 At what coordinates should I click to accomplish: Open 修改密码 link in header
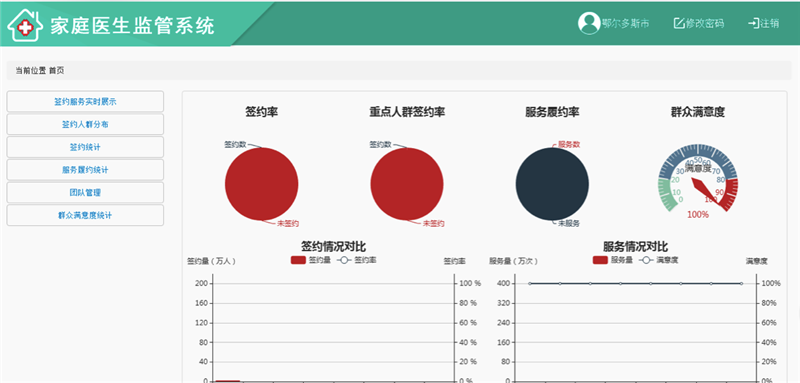tap(704, 23)
